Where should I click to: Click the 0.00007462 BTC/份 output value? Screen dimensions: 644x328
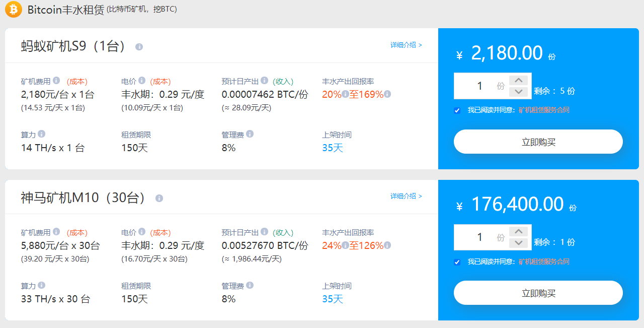[265, 94]
